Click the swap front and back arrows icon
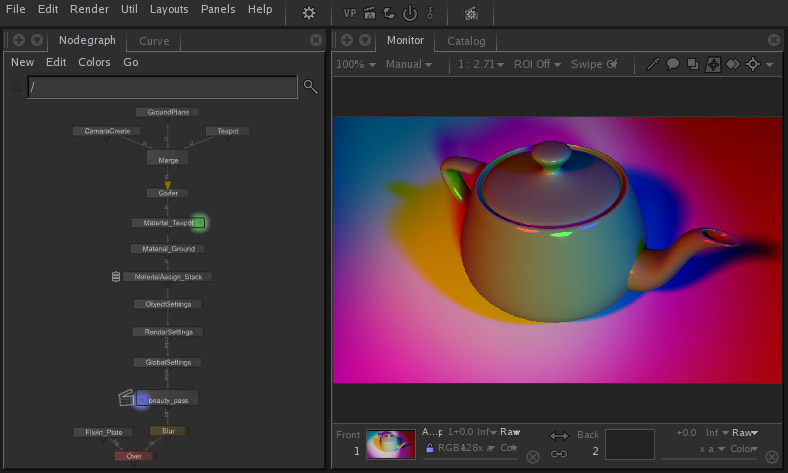788x473 pixels. (x=559, y=435)
